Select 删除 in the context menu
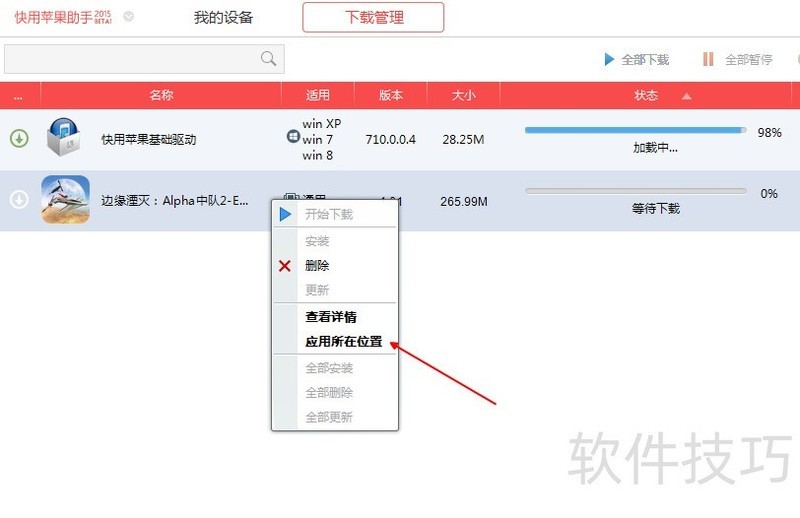The image size is (800, 518). 317,265
